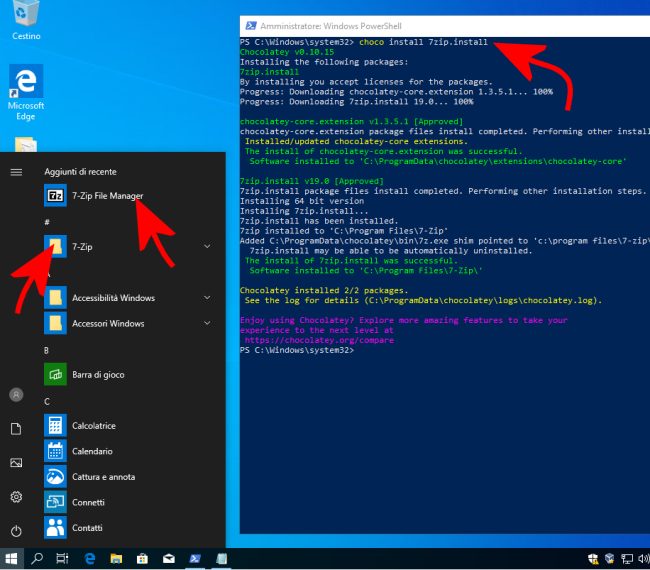Click the notepad-like taskbar app icon
The width and height of the screenshot is (650, 570).
point(221,559)
